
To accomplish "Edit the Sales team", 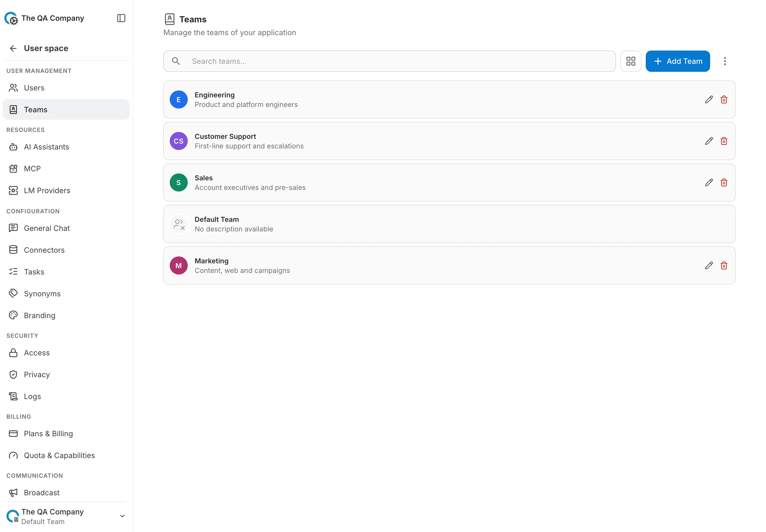I will coord(709,183).
